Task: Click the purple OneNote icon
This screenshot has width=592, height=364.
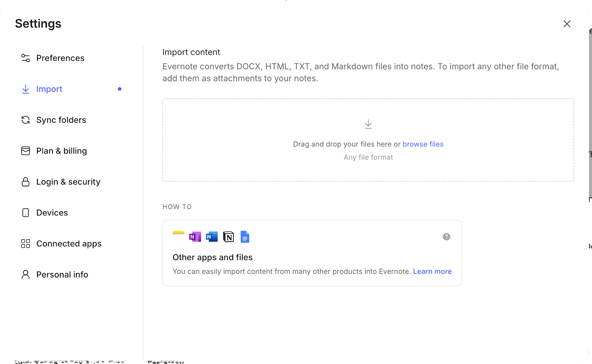Action: point(195,237)
